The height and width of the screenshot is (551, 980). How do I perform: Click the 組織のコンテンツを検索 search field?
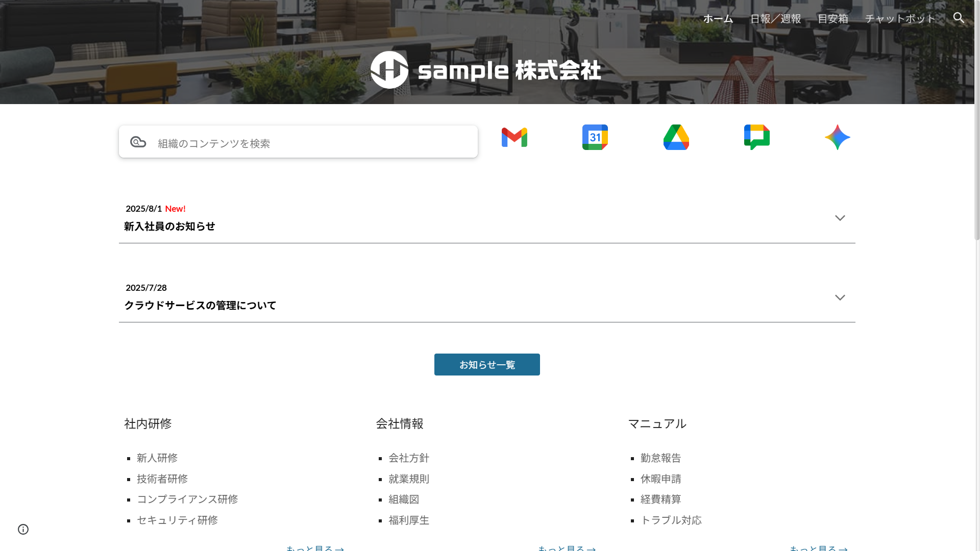tap(298, 142)
